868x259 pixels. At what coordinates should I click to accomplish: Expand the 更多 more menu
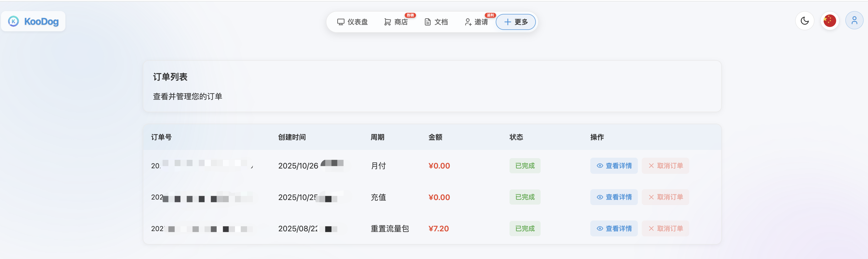[516, 22]
